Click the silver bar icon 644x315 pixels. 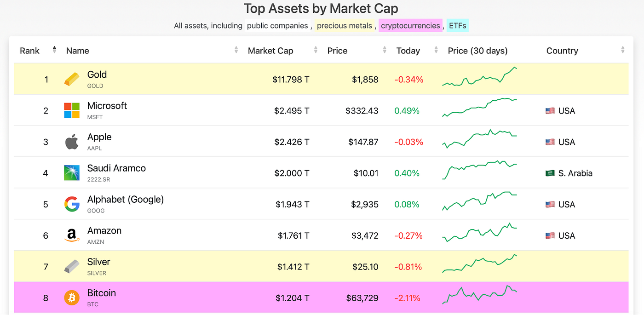pyautogui.click(x=71, y=266)
